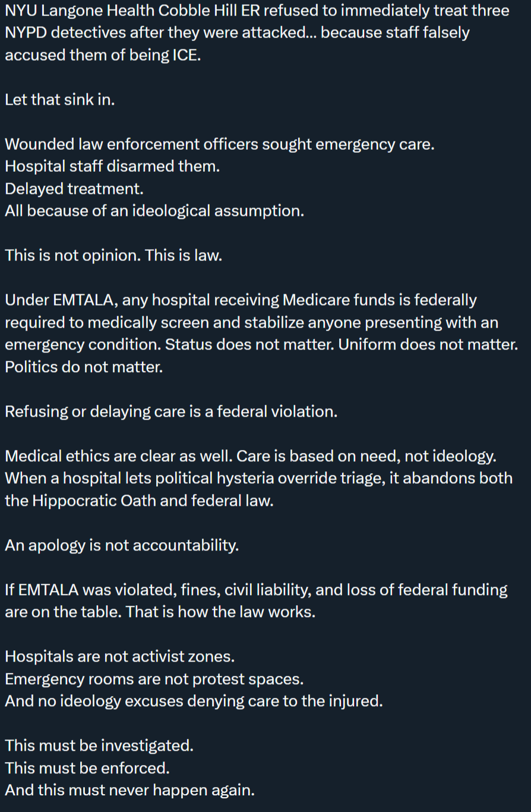531x812 pixels.
Task: Click "This must be investigated."
Action: coord(99,745)
